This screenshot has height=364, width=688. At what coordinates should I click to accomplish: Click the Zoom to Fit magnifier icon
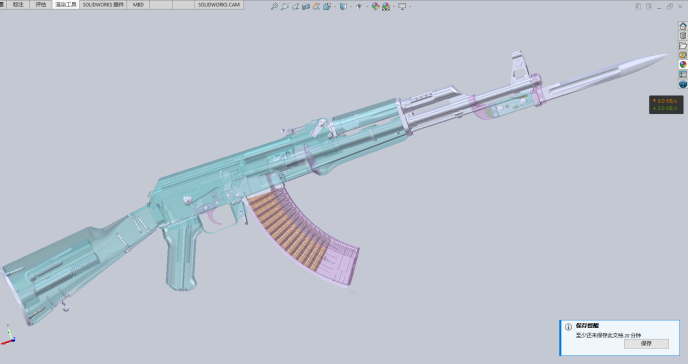[x=274, y=7]
